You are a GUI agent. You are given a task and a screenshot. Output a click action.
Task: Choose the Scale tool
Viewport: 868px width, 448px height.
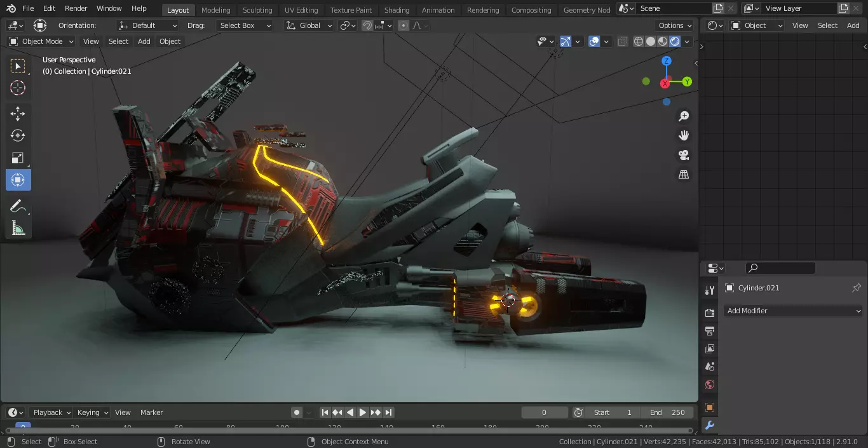point(18,158)
